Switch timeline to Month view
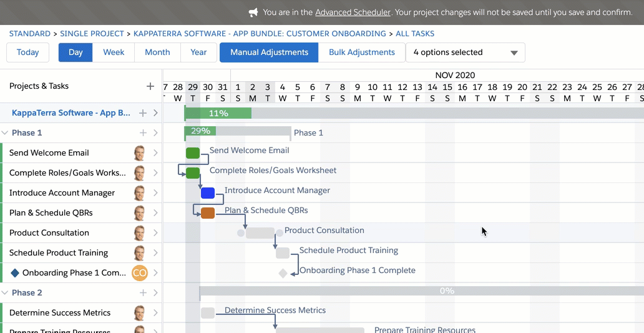This screenshot has height=333, width=644. click(157, 52)
